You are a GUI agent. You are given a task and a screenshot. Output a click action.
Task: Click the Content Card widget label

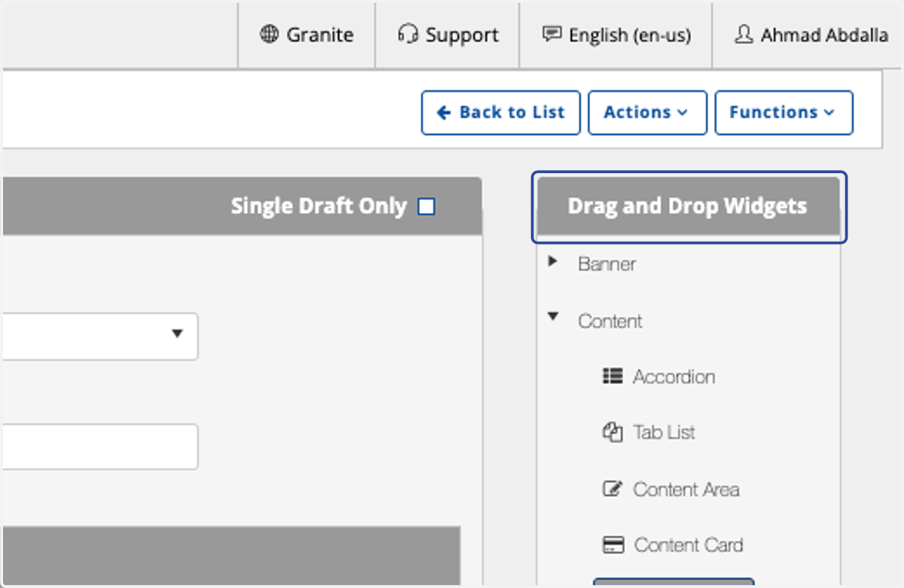coord(689,544)
